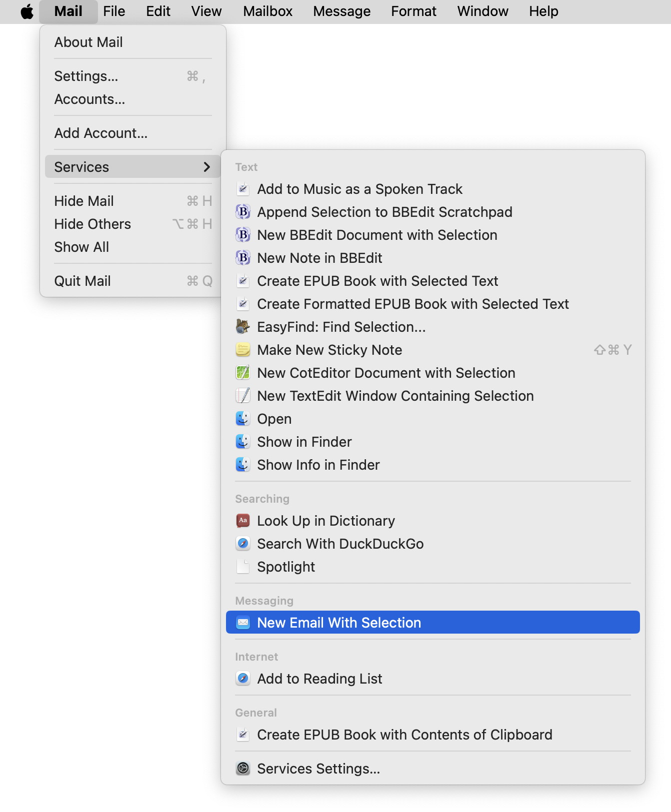The height and width of the screenshot is (812, 671).
Task: Open the Message menu
Action: (342, 11)
